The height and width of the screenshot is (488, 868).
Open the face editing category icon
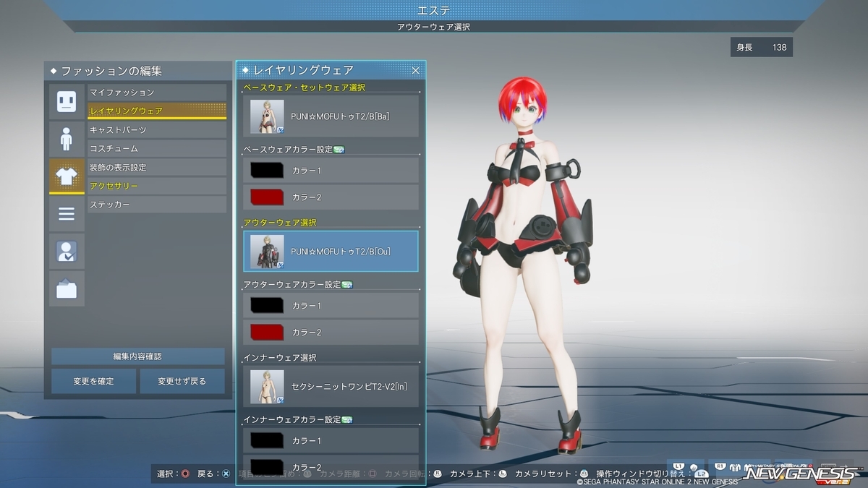67,101
